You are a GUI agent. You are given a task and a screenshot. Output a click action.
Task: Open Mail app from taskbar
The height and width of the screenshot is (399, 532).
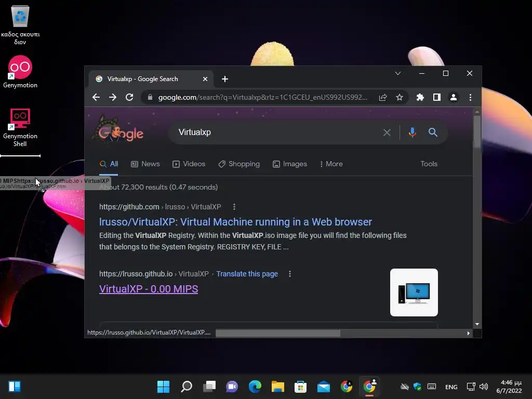(324, 387)
